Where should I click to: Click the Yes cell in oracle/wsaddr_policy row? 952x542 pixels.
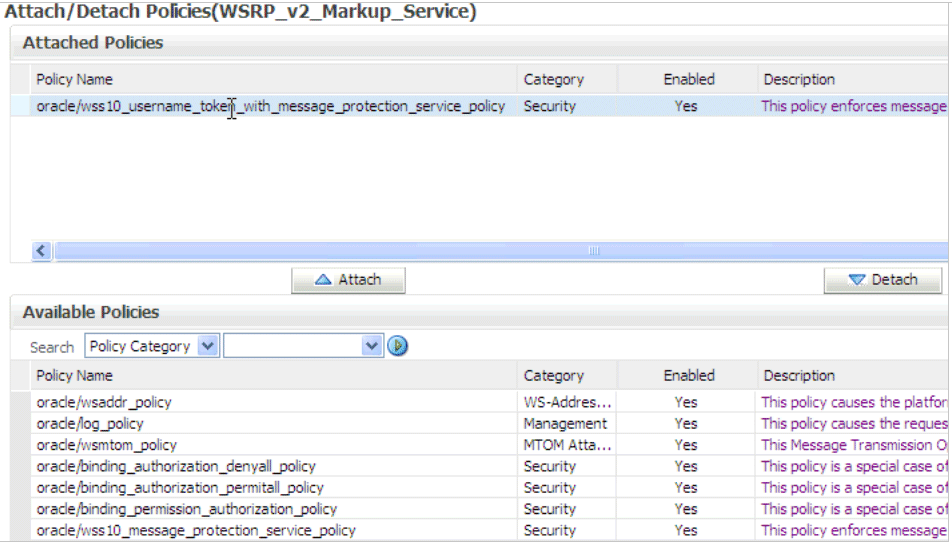click(686, 402)
